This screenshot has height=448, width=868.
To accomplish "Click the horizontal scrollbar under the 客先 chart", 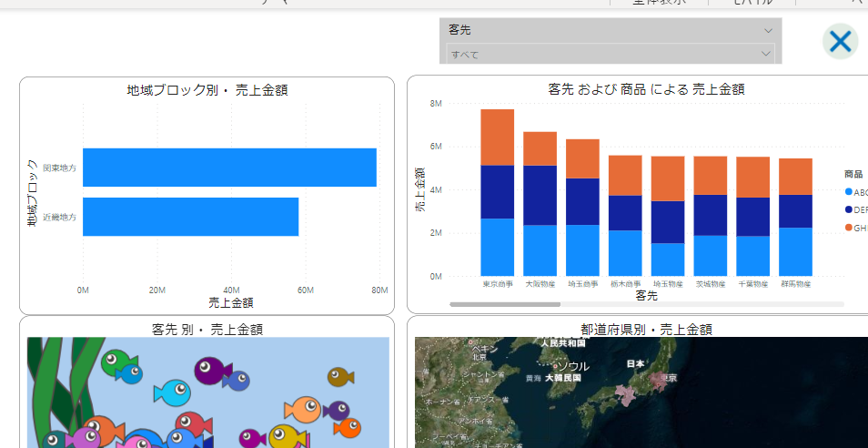I will 505,304.
